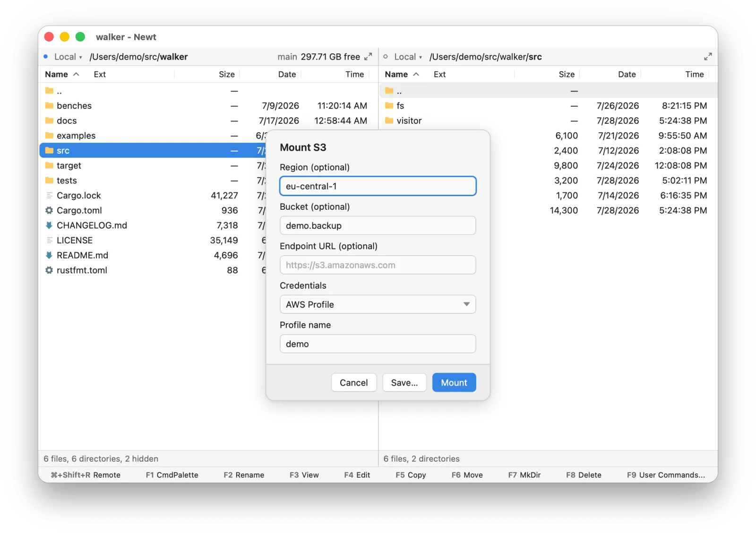
Task: Click the examples folder icon
Action: tap(49, 136)
